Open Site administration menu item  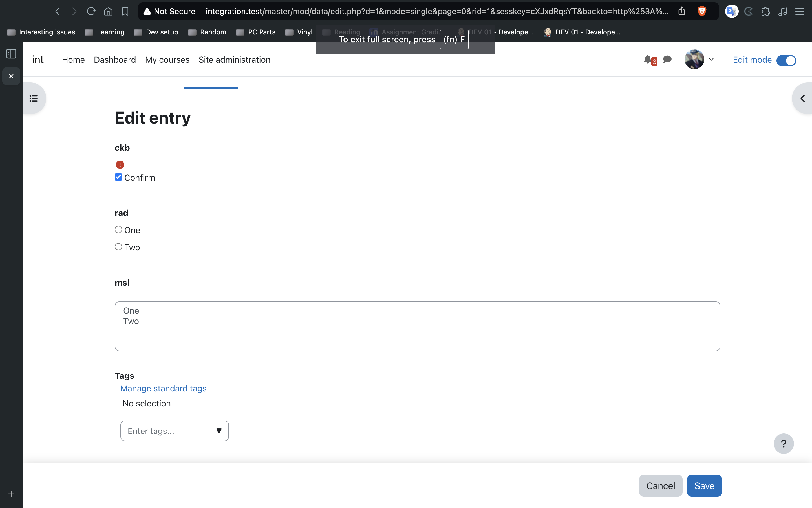tap(235, 60)
